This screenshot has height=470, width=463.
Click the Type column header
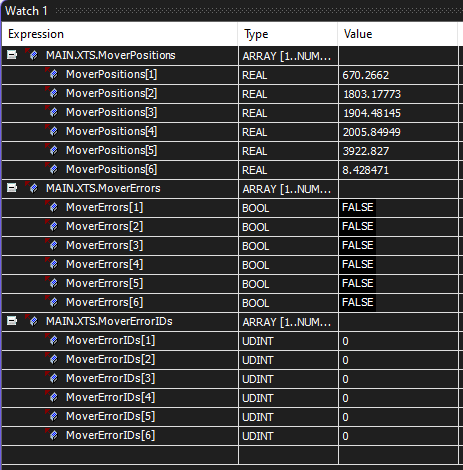[288, 34]
